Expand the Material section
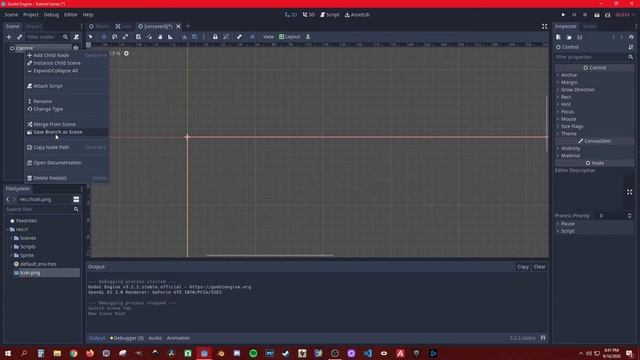 point(570,156)
